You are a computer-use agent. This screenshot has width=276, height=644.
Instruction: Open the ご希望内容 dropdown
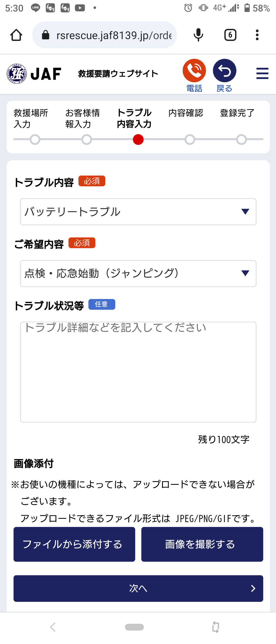coord(138,273)
